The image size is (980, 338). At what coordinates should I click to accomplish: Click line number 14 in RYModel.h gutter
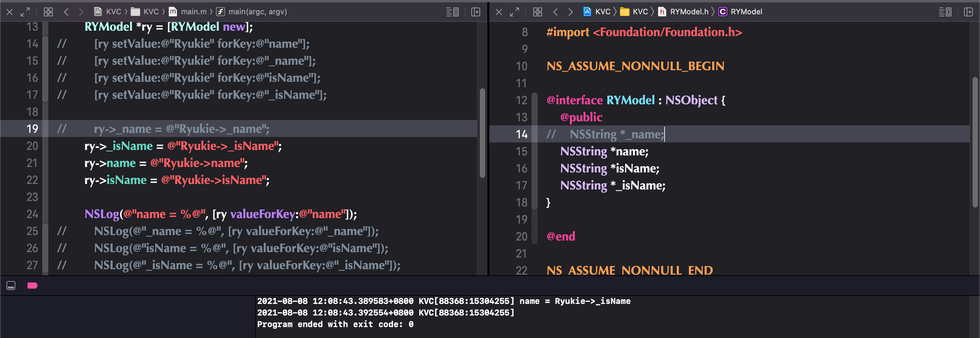point(522,134)
